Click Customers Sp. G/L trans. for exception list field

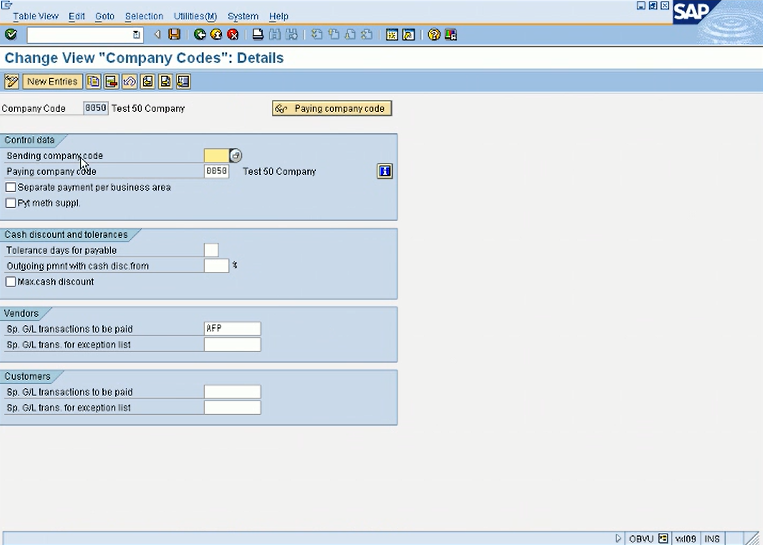232,408
